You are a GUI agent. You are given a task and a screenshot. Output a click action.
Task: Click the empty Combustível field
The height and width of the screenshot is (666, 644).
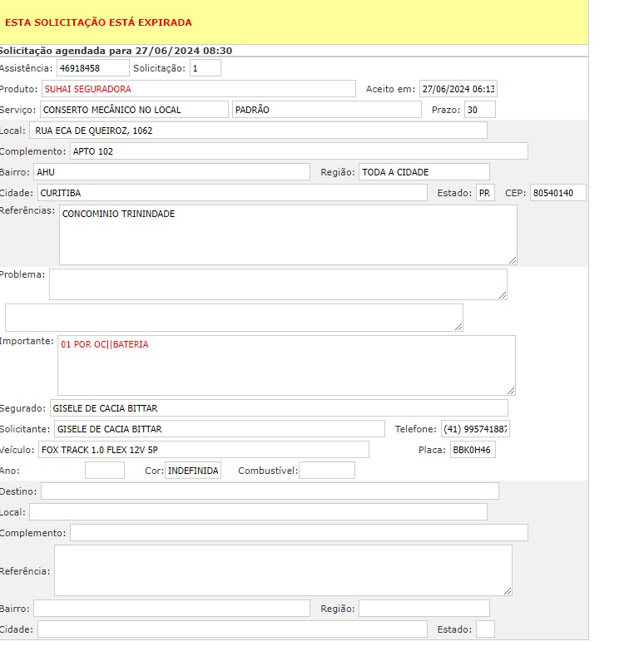pos(327,471)
